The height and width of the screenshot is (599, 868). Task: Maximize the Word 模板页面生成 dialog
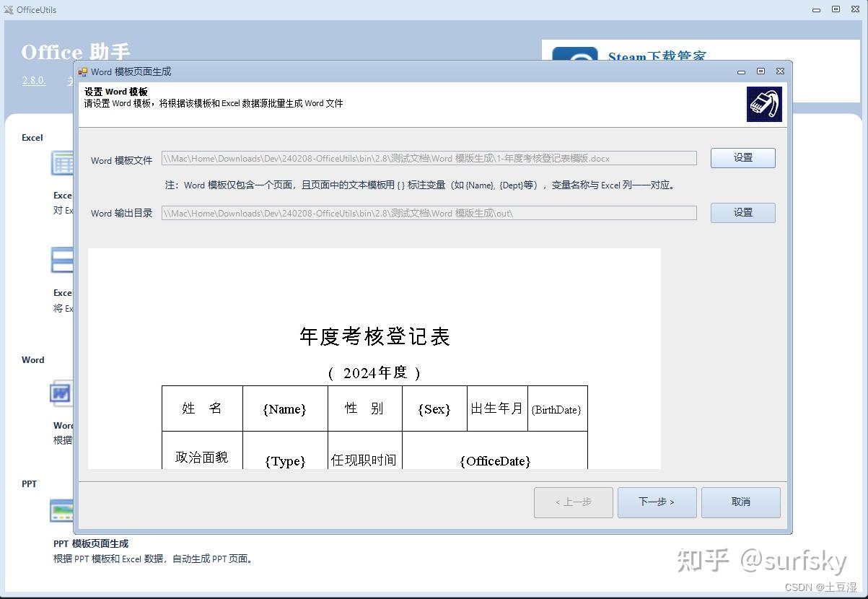(x=760, y=71)
